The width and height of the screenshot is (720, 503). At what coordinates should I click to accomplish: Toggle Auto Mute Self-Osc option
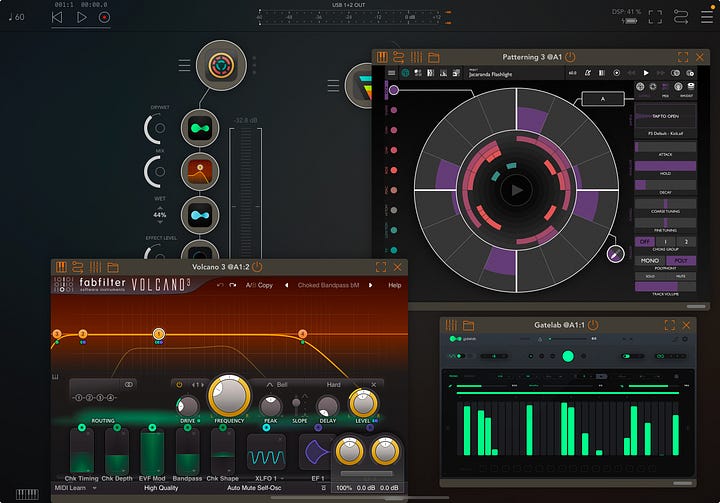point(254,488)
